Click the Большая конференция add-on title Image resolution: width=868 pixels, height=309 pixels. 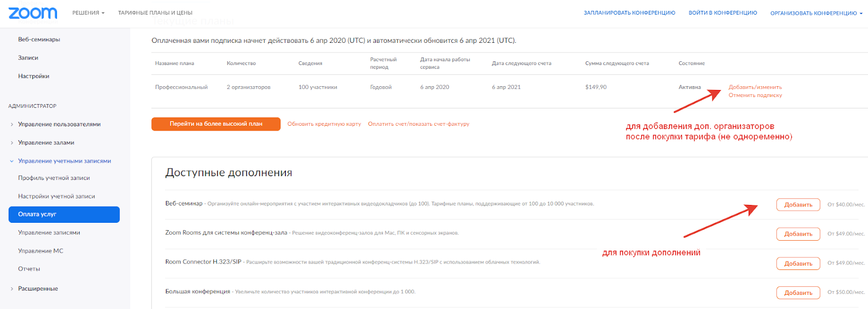pos(197,292)
